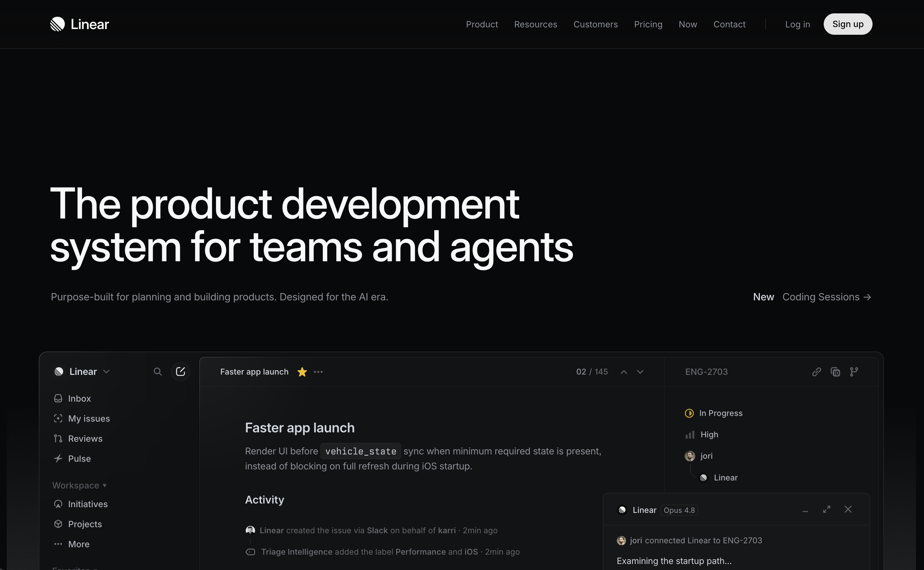Image resolution: width=924 pixels, height=570 pixels.
Task: Expand the Linear workspace switcher chevron
Action: (x=106, y=372)
